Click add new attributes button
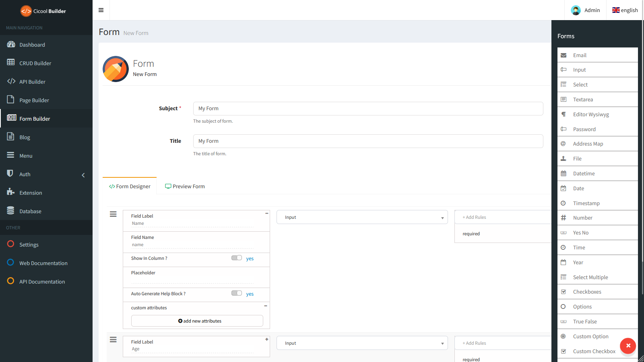 (197, 321)
